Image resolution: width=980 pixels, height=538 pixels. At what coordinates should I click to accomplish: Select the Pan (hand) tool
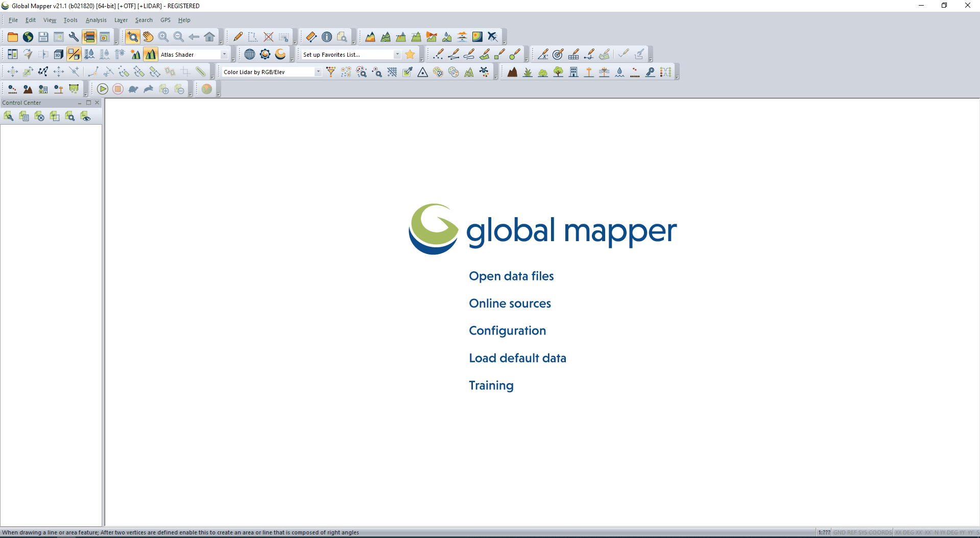148,36
